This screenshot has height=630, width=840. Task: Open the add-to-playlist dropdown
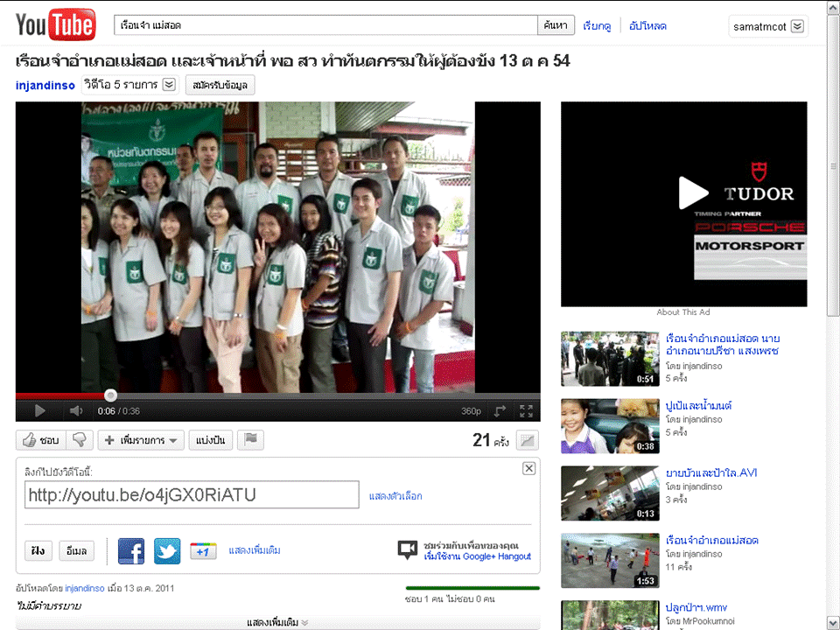(140, 440)
